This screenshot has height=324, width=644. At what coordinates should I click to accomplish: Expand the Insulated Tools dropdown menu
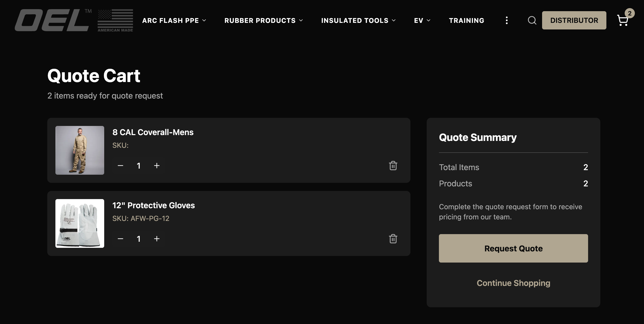(x=359, y=20)
